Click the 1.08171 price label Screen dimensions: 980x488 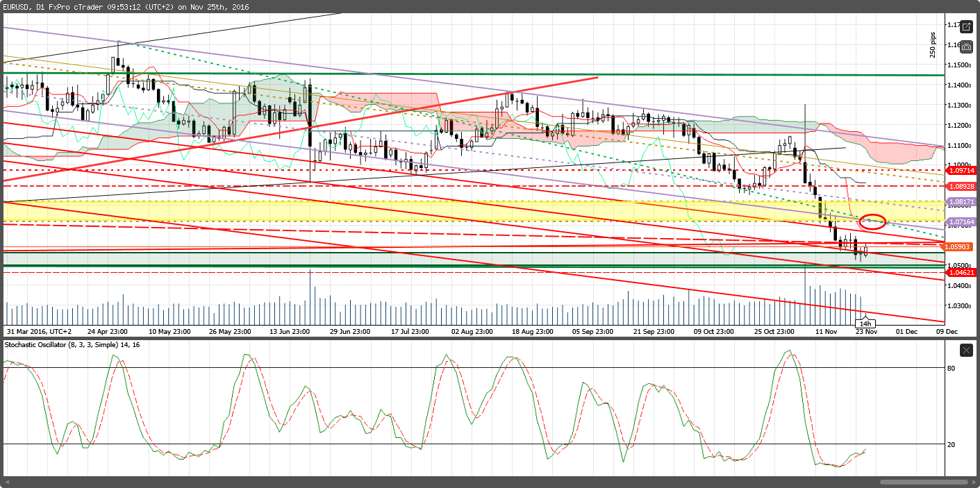point(960,201)
